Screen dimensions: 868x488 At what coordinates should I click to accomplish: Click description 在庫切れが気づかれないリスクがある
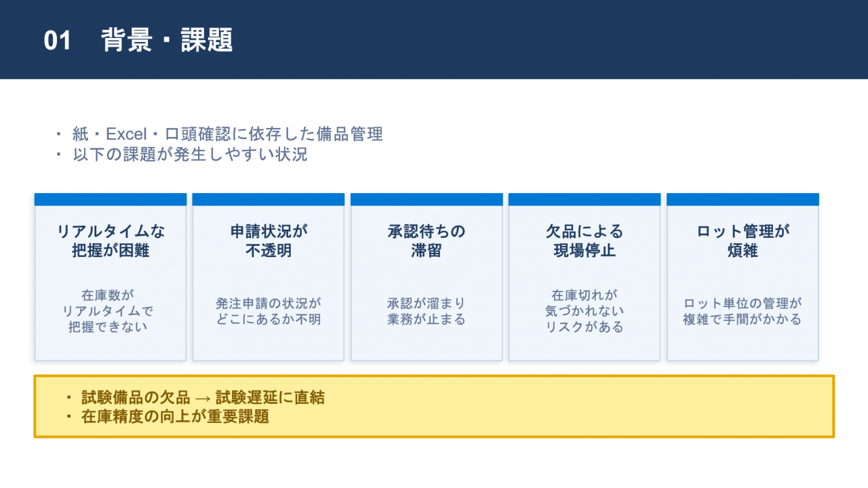(585, 311)
